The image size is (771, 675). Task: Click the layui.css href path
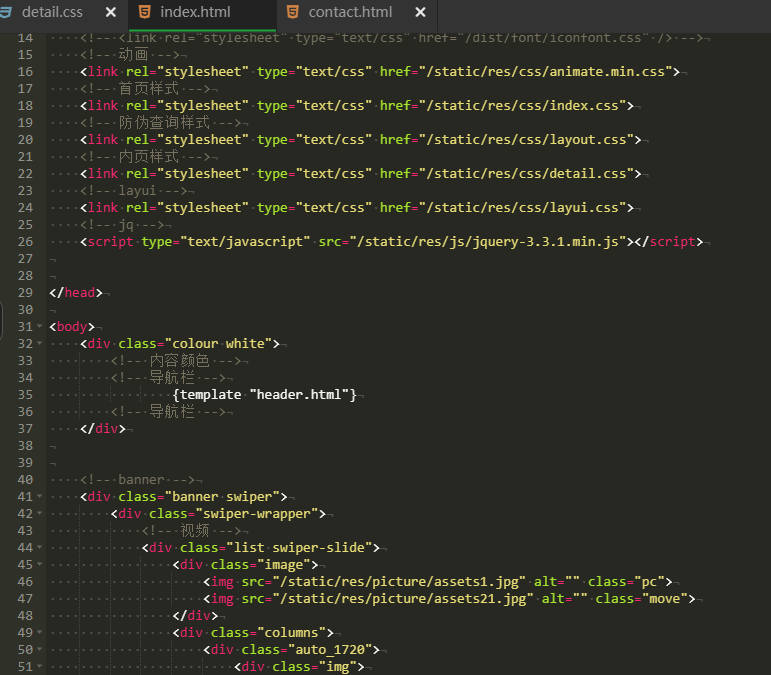pos(522,207)
